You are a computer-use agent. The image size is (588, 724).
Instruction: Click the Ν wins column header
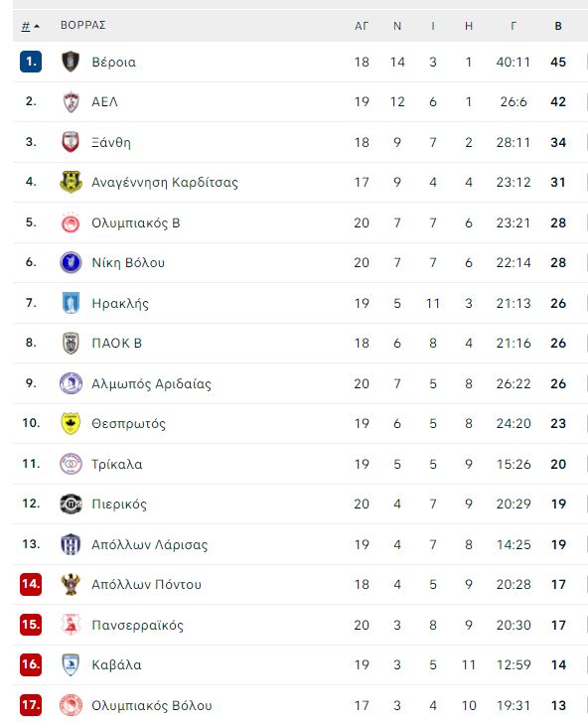397,26
